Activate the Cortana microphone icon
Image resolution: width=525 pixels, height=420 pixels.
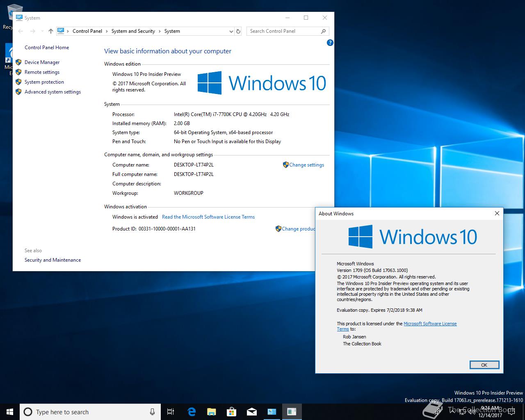(x=152, y=412)
